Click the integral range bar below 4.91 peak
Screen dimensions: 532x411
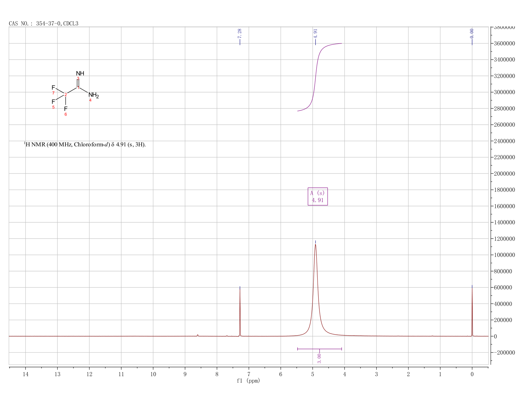point(319,349)
